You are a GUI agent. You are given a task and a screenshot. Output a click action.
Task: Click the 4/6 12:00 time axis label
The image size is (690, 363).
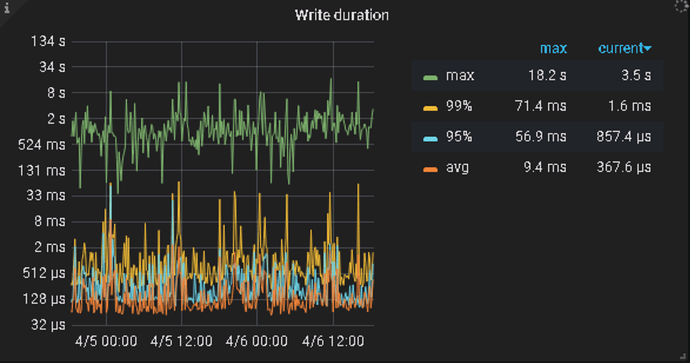tap(333, 341)
